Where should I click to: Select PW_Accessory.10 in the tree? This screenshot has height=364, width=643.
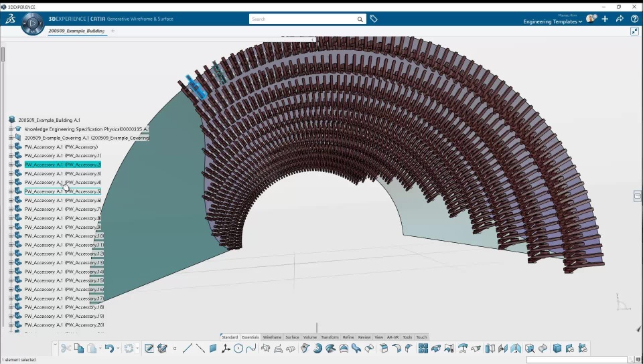[x=64, y=236]
